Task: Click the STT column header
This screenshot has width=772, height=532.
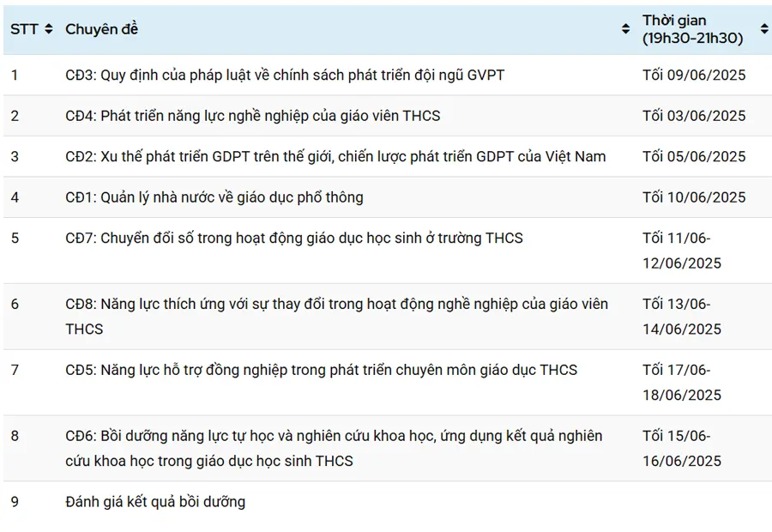Action: 24,29
